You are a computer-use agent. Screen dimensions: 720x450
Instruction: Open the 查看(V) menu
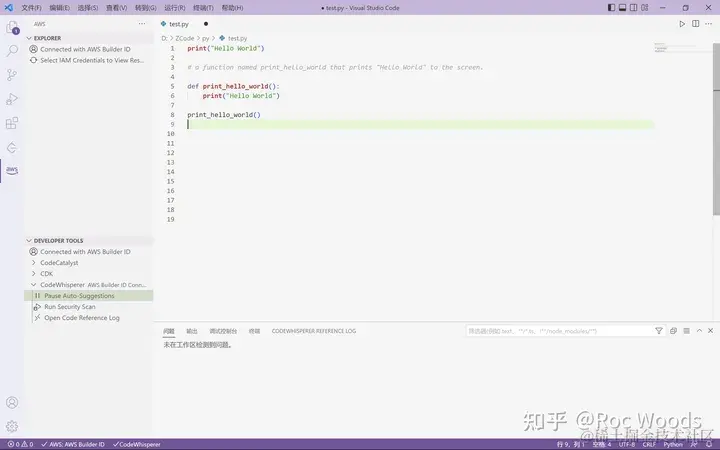(117, 8)
